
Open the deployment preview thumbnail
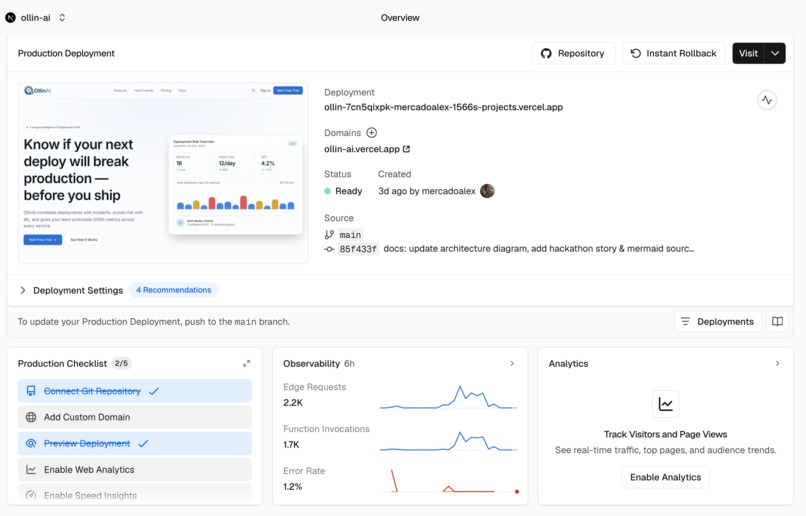coord(163,173)
